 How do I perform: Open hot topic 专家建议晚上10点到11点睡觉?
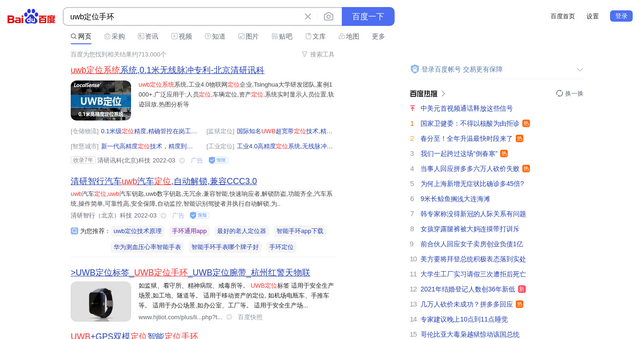(464, 320)
